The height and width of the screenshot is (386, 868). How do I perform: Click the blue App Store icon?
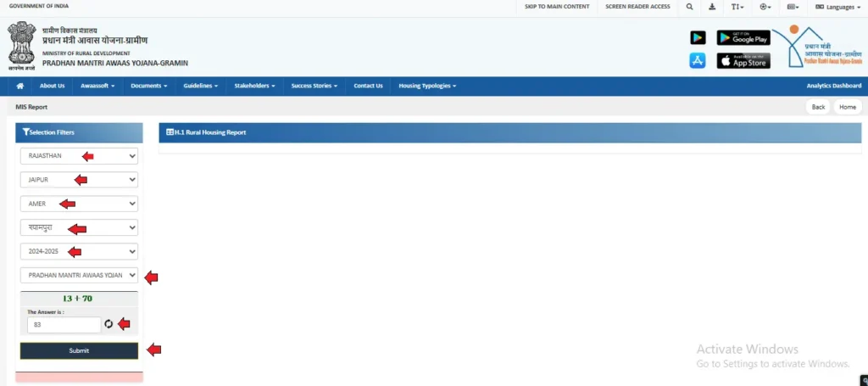[698, 60]
